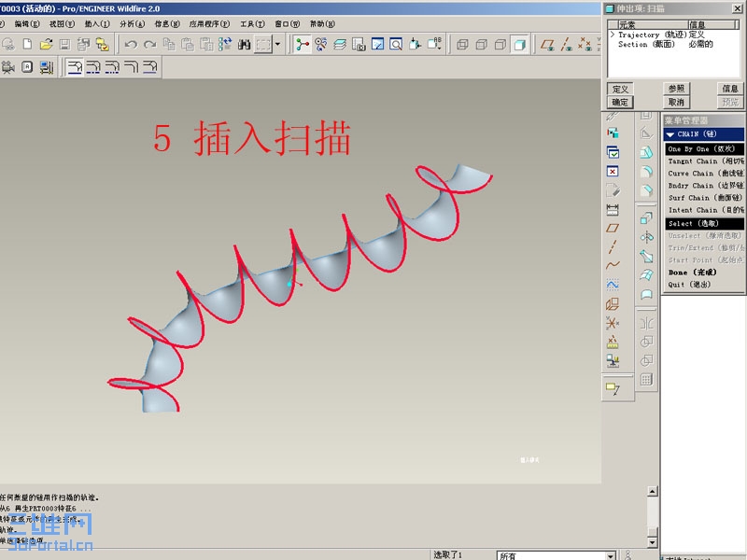Viewport: 747px width, 560px height.
Task: Click the datum plane tool icon
Action: [x=613, y=228]
